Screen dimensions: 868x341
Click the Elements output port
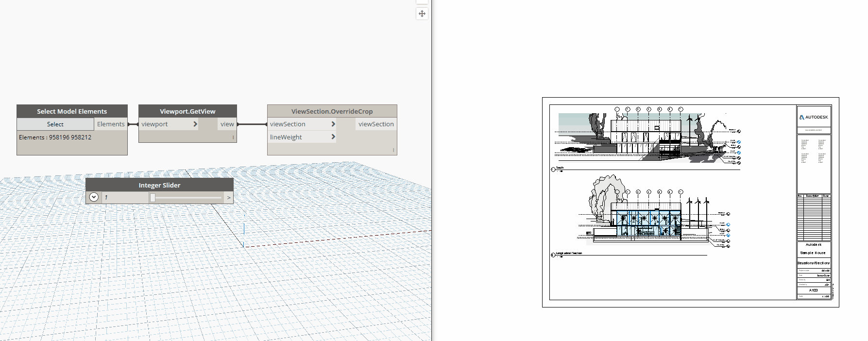[x=111, y=124]
